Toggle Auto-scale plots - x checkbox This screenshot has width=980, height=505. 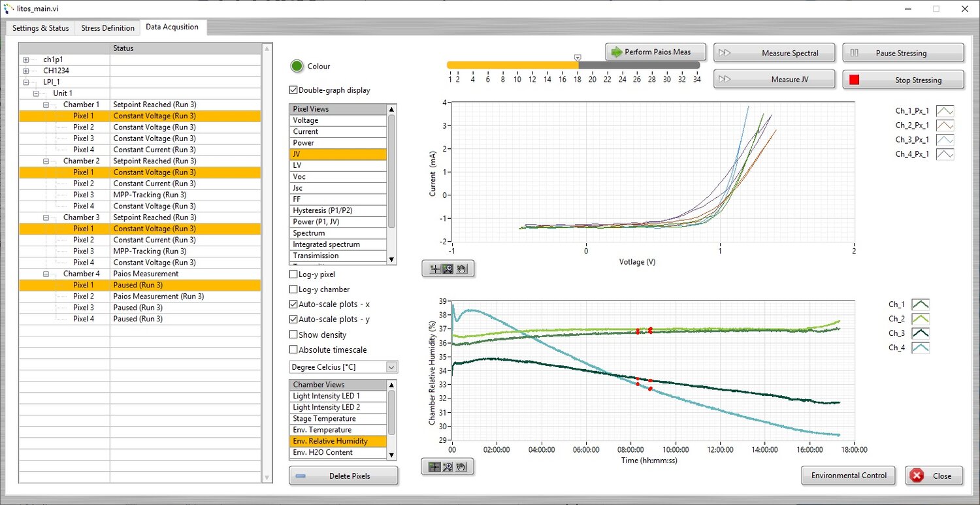pyautogui.click(x=293, y=304)
